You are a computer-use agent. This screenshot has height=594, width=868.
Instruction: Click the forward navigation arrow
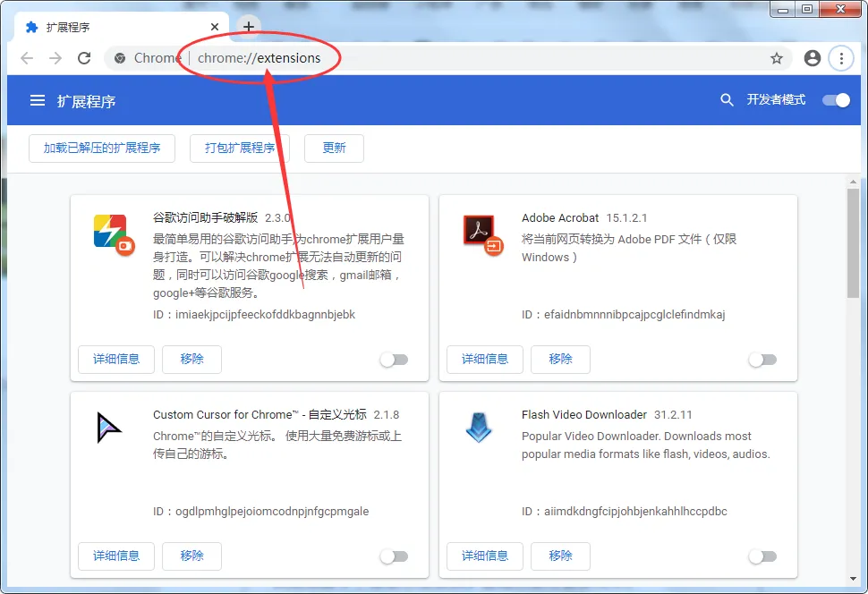coord(55,58)
